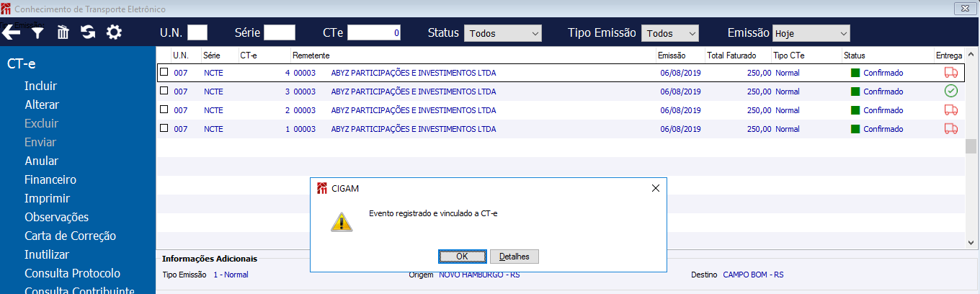Click the Tipo CTe column header
Image resolution: width=980 pixels, height=294 pixels.
pyautogui.click(x=789, y=55)
